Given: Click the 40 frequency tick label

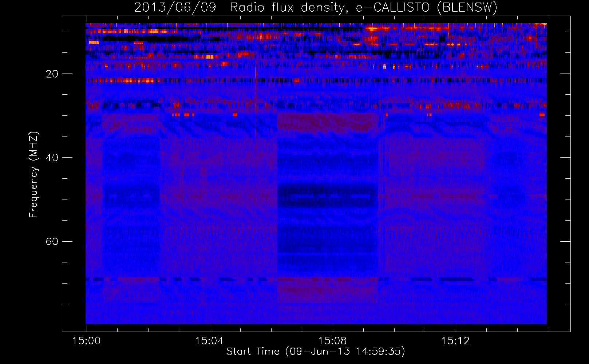Looking at the screenshot, I should pyautogui.click(x=52, y=158).
